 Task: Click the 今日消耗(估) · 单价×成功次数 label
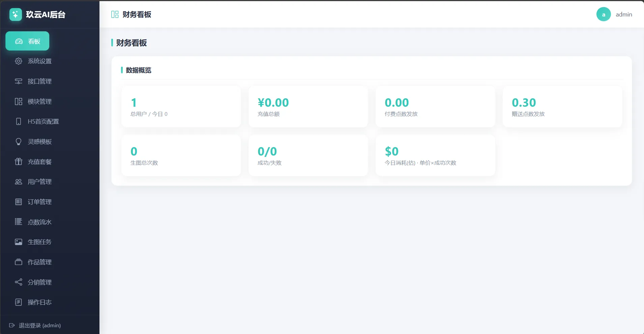pyautogui.click(x=420, y=163)
